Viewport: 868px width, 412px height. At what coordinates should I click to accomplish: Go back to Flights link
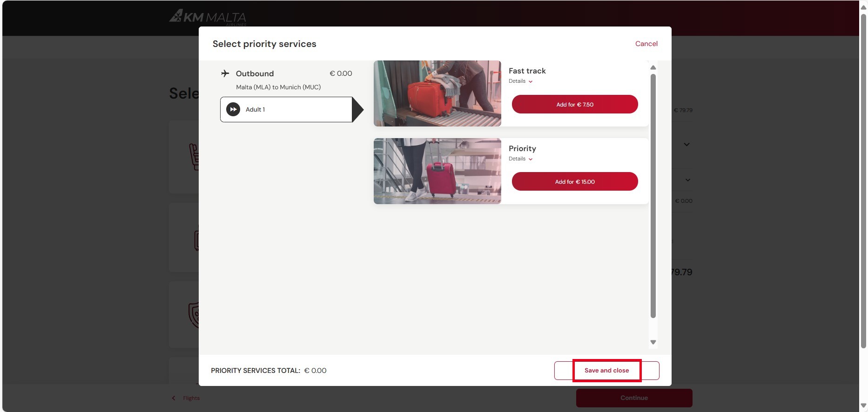191,398
